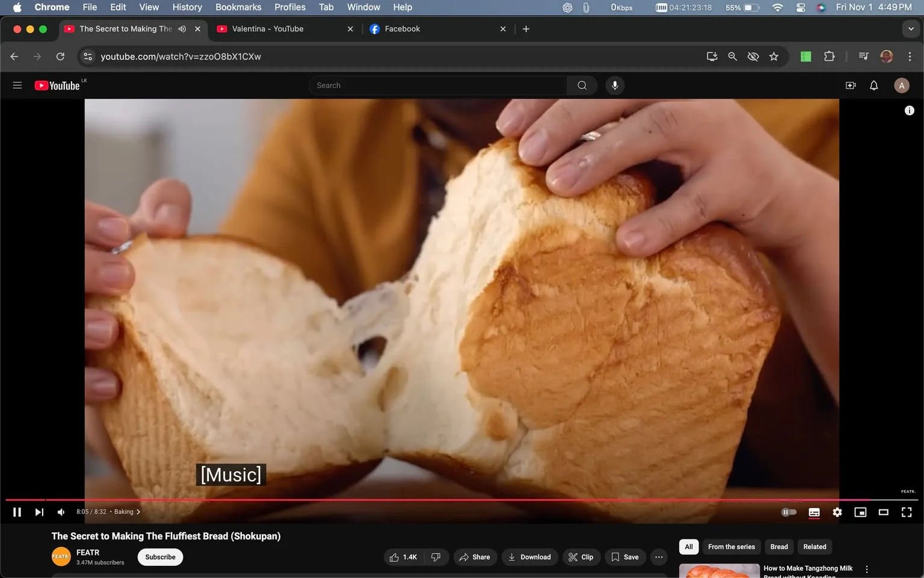Open Chrome three-dot menu
Image resolution: width=924 pixels, height=578 pixels.
coord(910,57)
